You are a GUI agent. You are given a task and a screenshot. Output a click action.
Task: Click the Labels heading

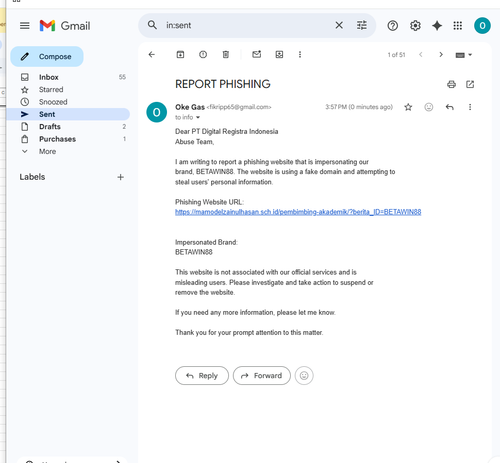coord(32,177)
